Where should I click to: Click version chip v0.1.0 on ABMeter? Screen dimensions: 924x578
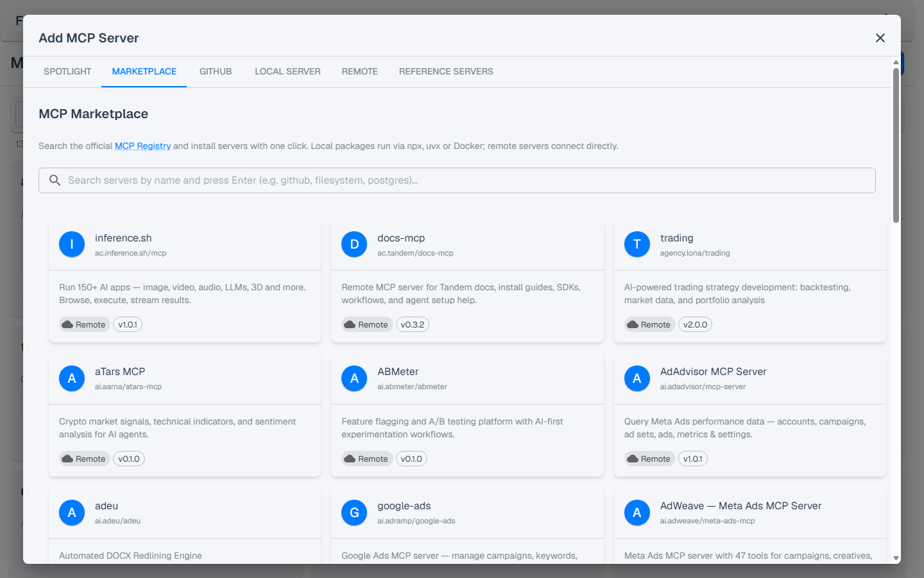pyautogui.click(x=411, y=459)
